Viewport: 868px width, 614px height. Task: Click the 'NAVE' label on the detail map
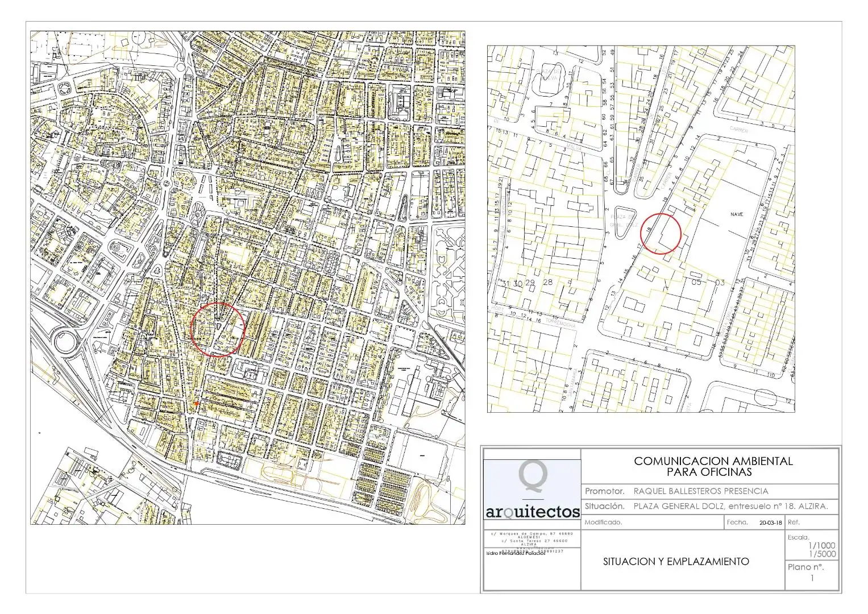pyautogui.click(x=737, y=214)
